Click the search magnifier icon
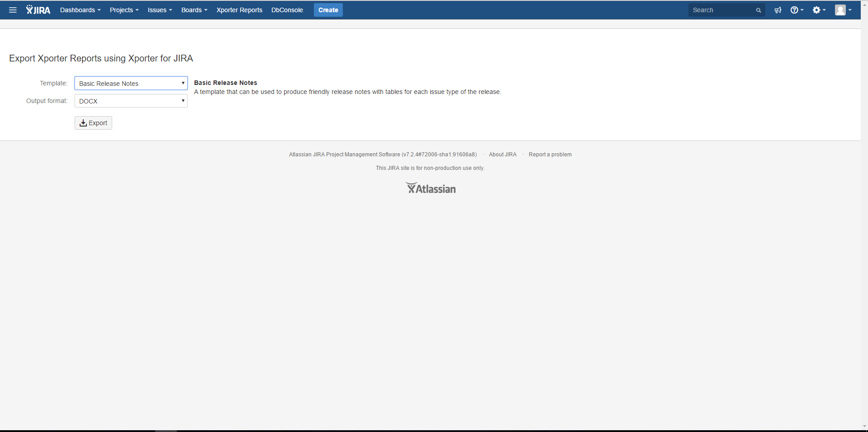868x432 pixels. (x=759, y=10)
